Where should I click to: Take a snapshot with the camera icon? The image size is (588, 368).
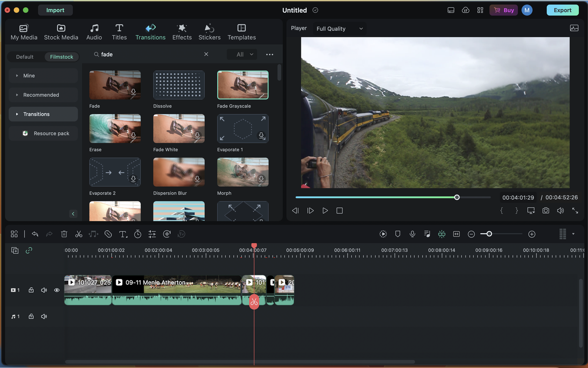tap(545, 210)
